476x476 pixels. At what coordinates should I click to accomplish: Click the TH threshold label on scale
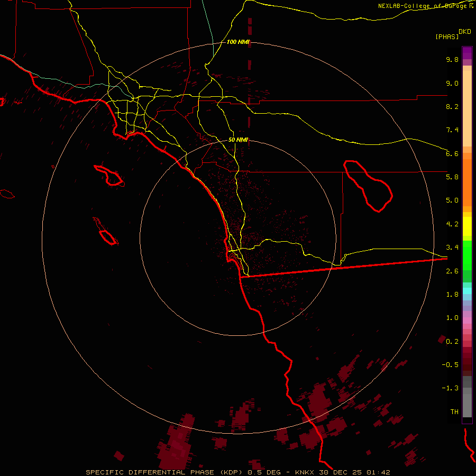[x=454, y=412]
